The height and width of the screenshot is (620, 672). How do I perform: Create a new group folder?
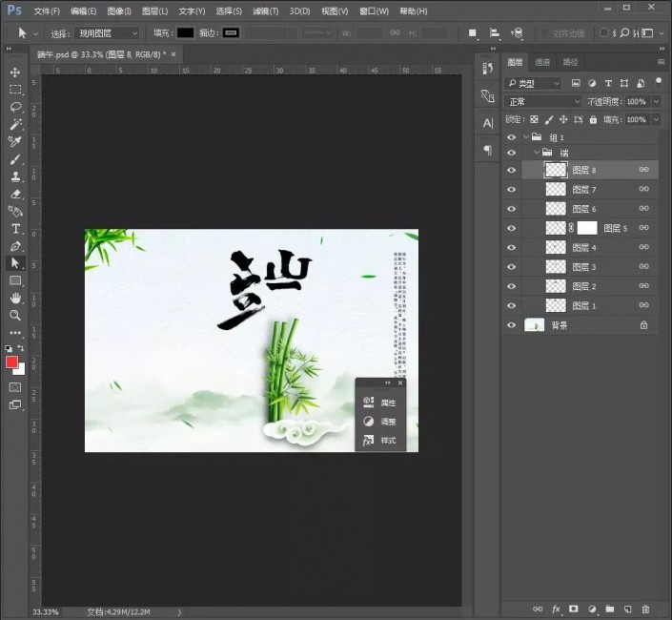(610, 609)
